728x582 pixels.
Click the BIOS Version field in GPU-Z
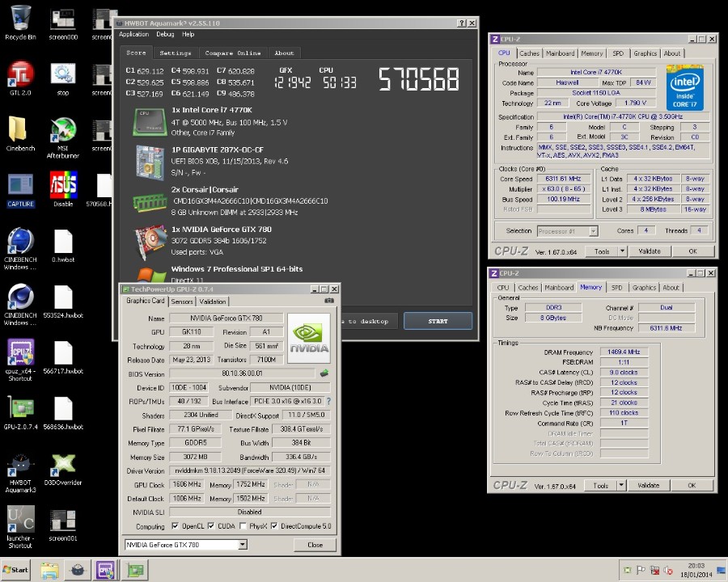click(242, 373)
